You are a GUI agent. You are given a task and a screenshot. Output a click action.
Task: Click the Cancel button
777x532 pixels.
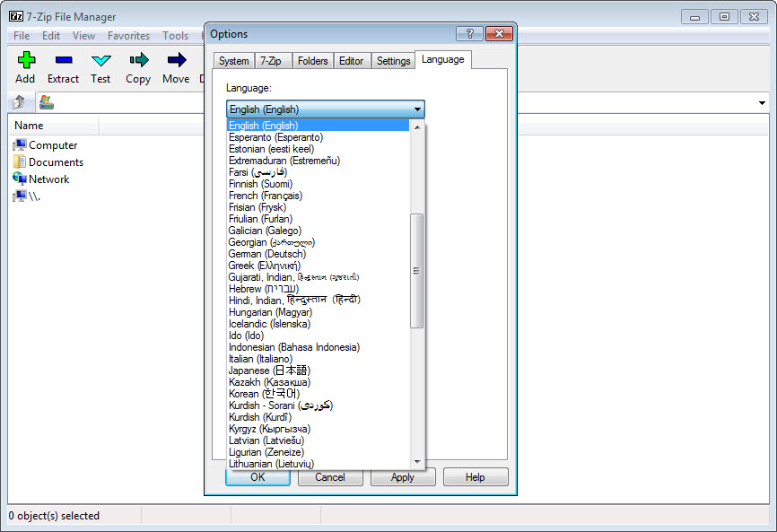pyautogui.click(x=330, y=477)
